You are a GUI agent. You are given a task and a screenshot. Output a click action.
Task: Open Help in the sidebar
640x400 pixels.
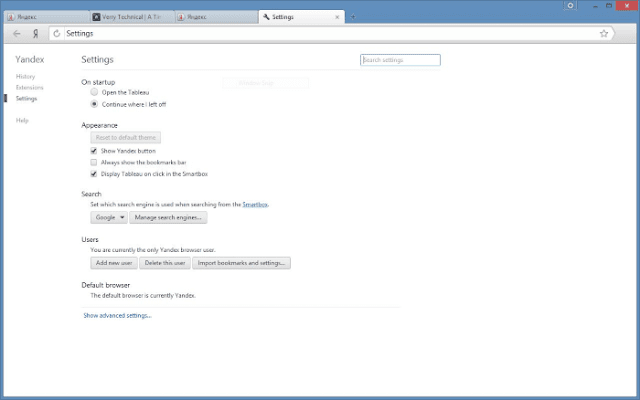pyautogui.click(x=22, y=120)
